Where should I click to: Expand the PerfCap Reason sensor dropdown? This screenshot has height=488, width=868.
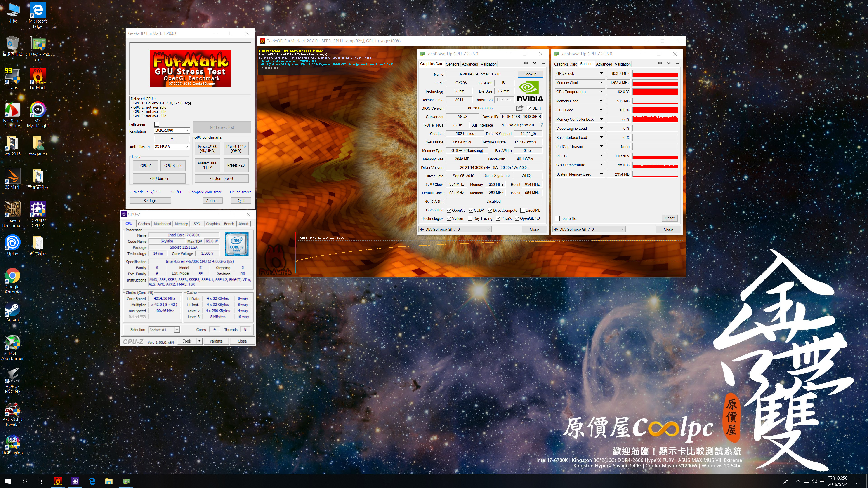point(601,146)
